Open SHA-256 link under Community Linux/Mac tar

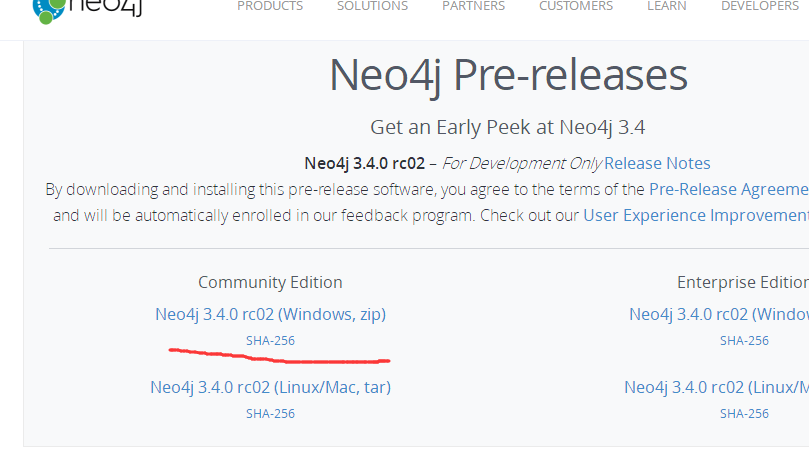pyautogui.click(x=270, y=413)
